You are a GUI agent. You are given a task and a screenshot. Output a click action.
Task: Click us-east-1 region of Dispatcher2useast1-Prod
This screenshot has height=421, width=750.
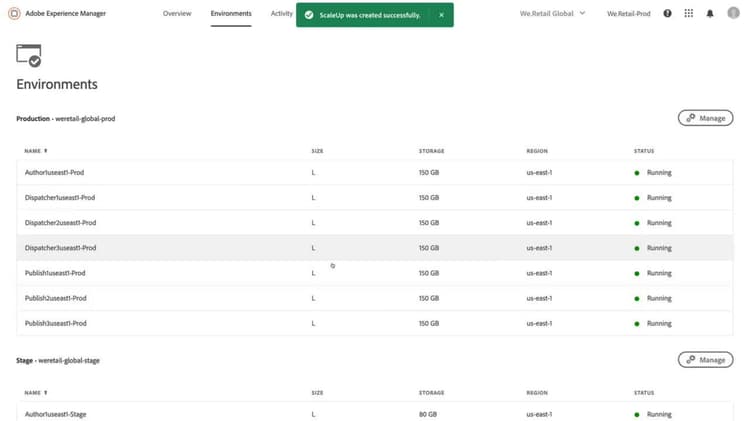coord(539,223)
